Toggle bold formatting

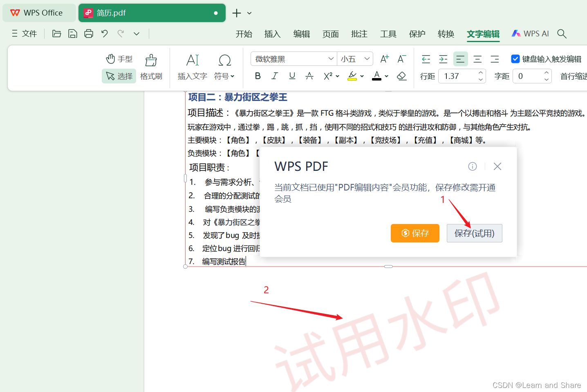coord(258,76)
